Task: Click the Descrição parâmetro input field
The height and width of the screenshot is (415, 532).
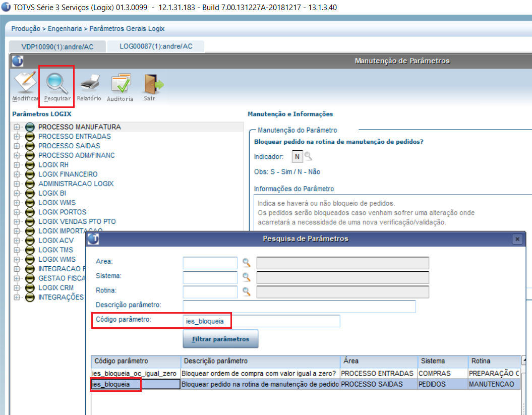Action: 299,307
